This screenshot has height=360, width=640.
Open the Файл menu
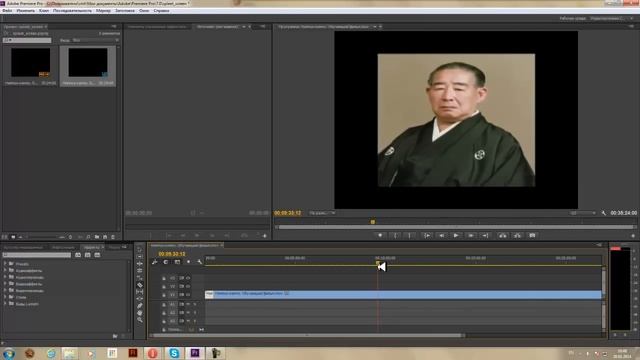point(7,11)
